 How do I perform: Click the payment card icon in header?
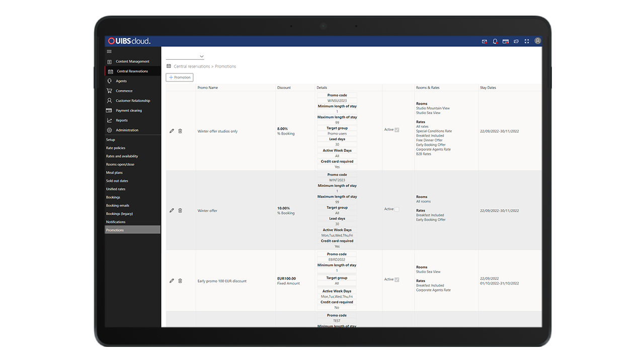tap(506, 41)
